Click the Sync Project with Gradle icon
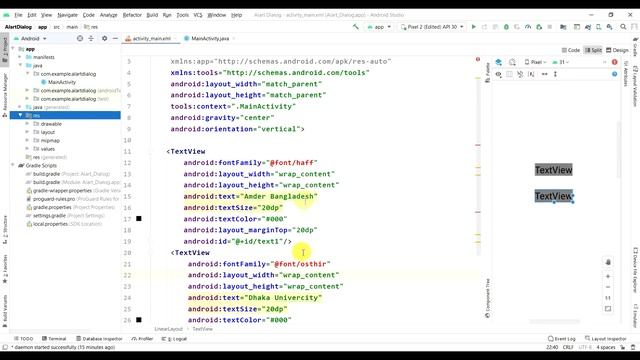This screenshot has height=360, width=640. pyautogui.click(x=588, y=27)
